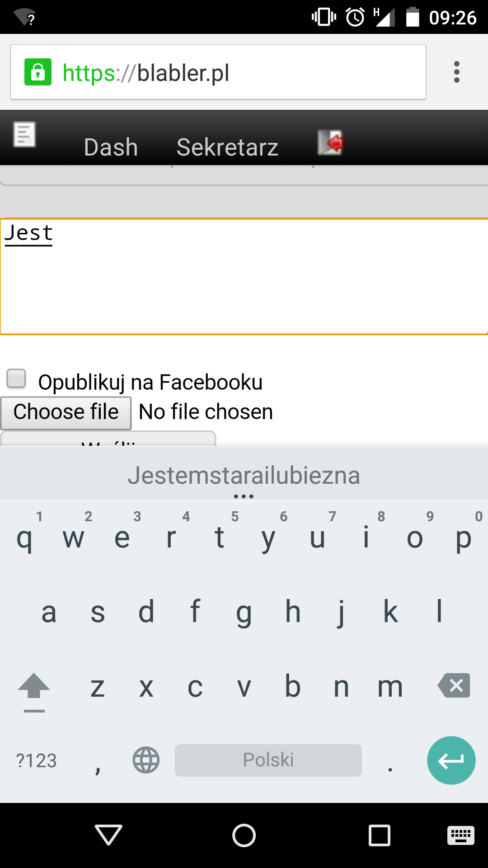The height and width of the screenshot is (868, 488).
Task: Open the Dash tab
Action: point(111,147)
